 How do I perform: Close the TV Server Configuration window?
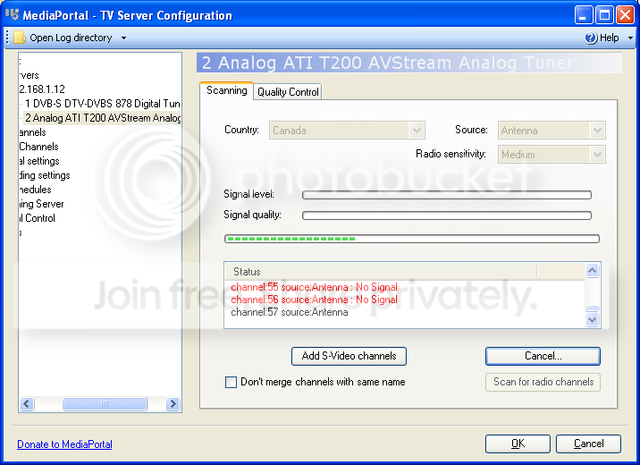[x=625, y=16]
